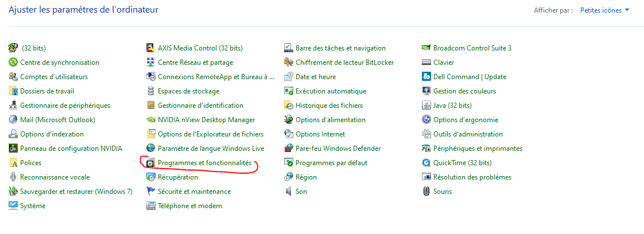Click the Broadcom Control Suite 3 icon
Viewport: 644px width, 234px height.
click(426, 48)
